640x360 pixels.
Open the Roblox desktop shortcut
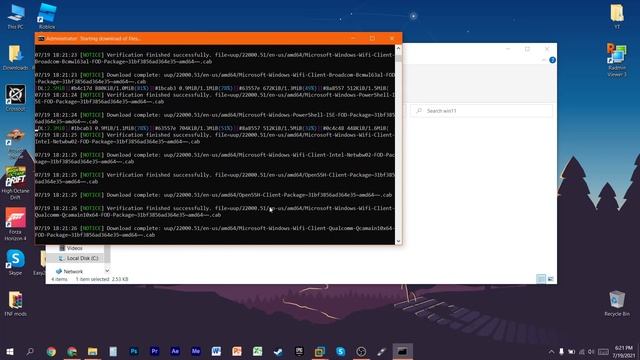click(47, 16)
